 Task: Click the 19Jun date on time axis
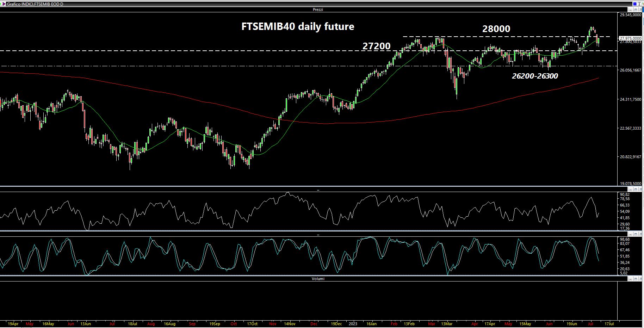point(572,323)
